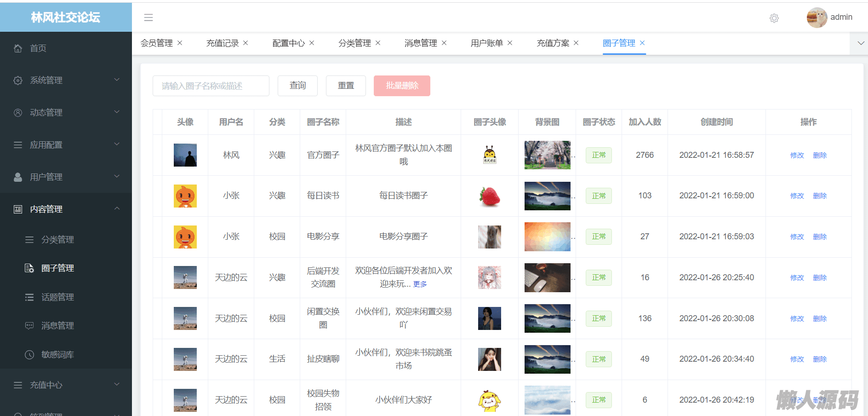Close the 配置中心 tab
This screenshot has width=868, height=416.
pyautogui.click(x=312, y=43)
